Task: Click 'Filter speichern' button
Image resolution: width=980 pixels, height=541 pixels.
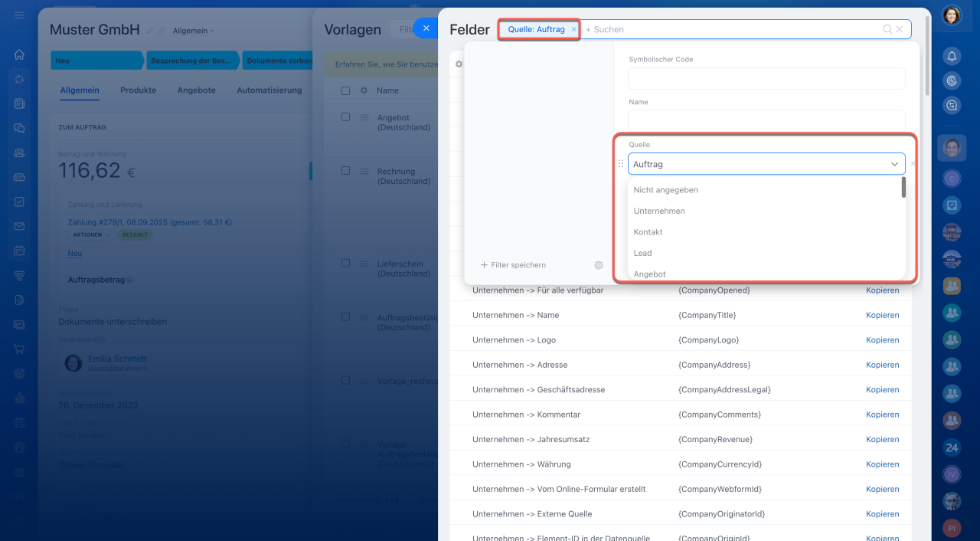Action: (513, 265)
